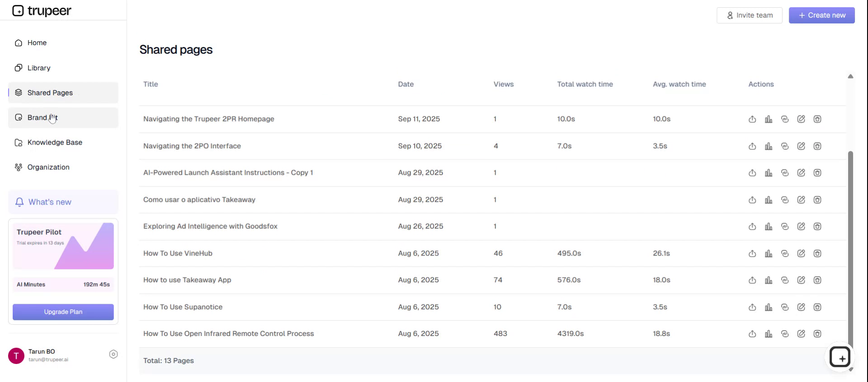The width and height of the screenshot is (868, 382).
Task: Click the Sep 10, 2025 date cell
Action: point(420,146)
